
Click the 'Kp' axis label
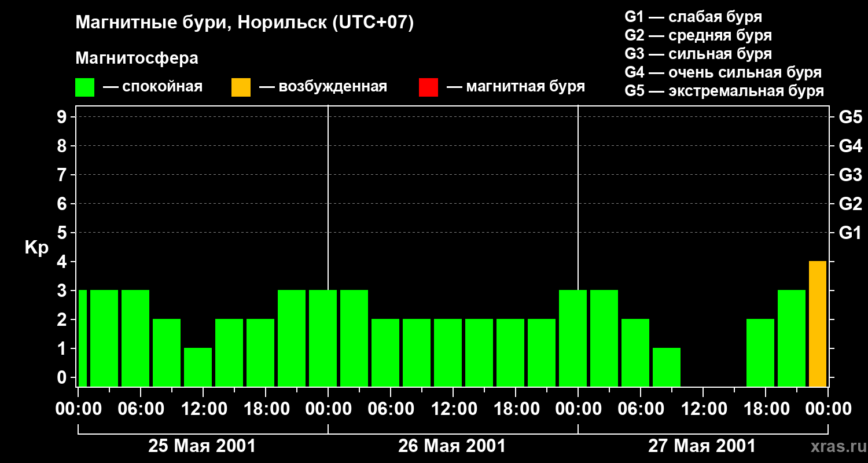[x=36, y=248]
